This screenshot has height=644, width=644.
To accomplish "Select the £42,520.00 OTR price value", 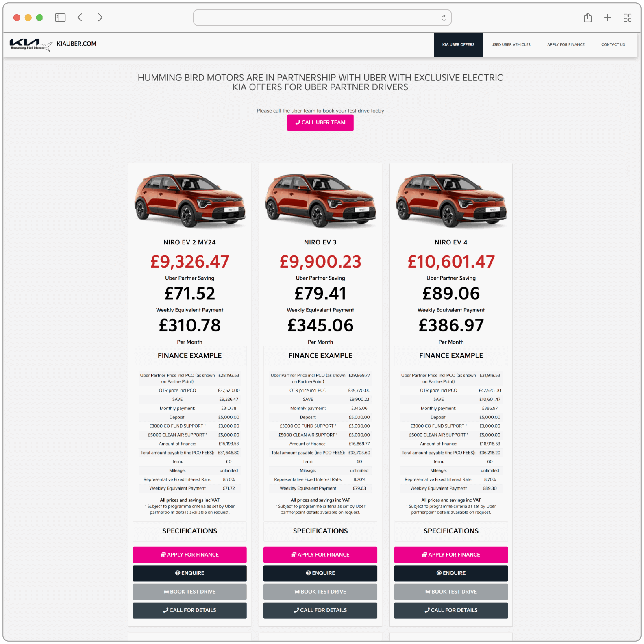I will click(x=490, y=391).
